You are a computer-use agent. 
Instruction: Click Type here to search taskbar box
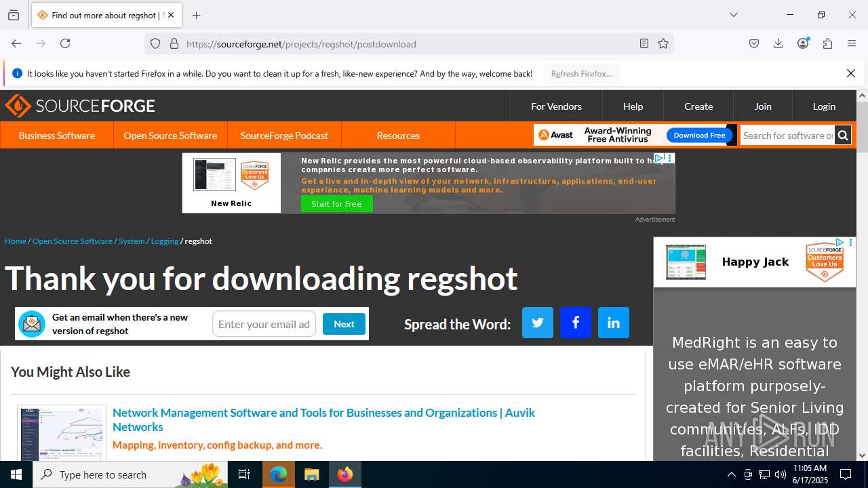(131, 474)
